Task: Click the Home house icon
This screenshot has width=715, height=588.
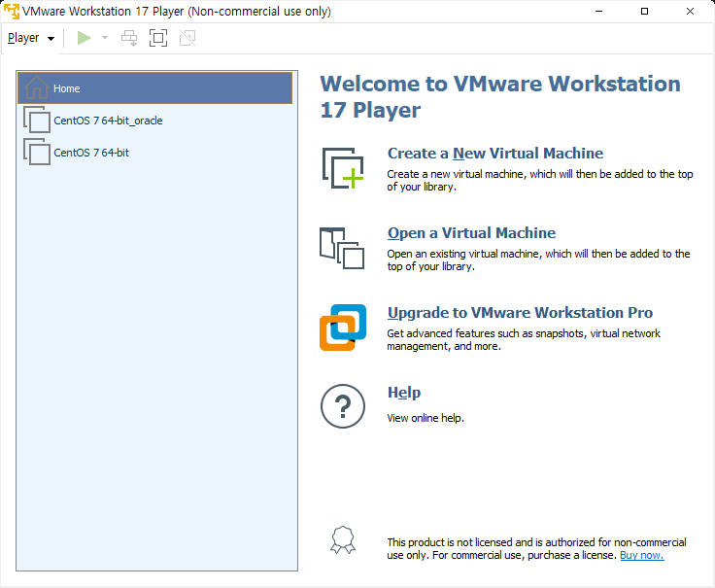Action: click(37, 87)
